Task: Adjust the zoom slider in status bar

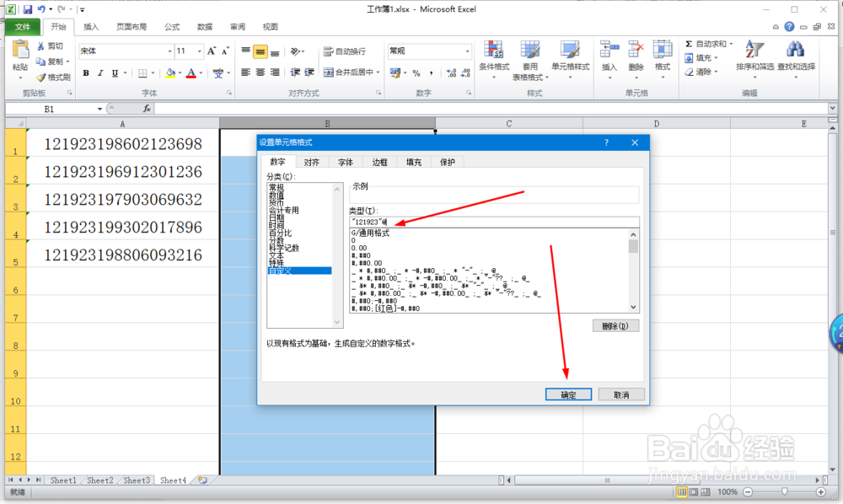Action: pyautogui.click(x=784, y=491)
